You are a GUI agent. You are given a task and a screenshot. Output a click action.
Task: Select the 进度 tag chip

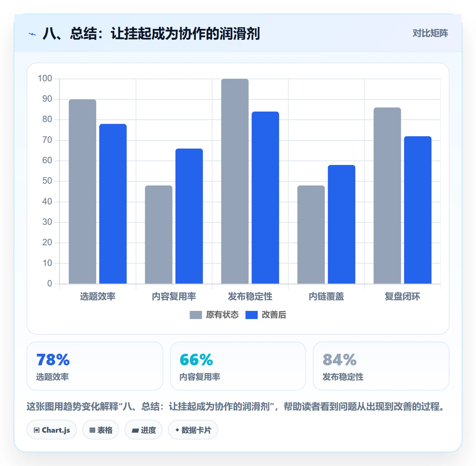143,430
